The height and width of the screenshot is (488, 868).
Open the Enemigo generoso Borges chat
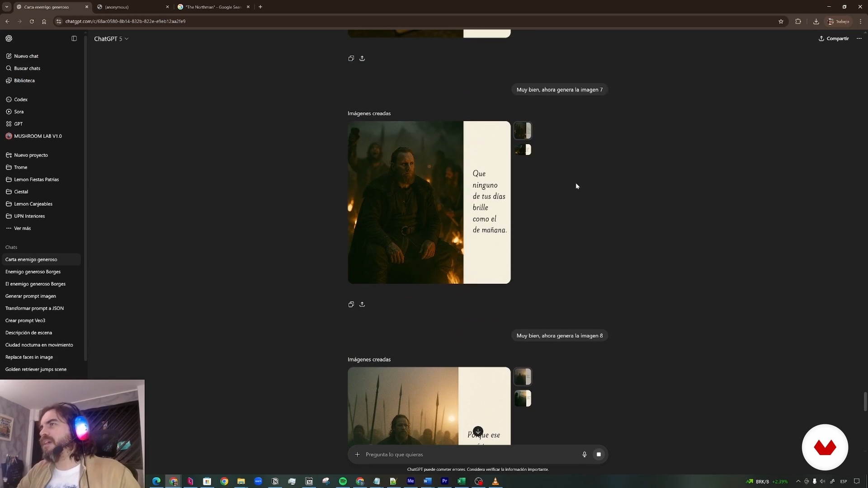[x=33, y=272]
